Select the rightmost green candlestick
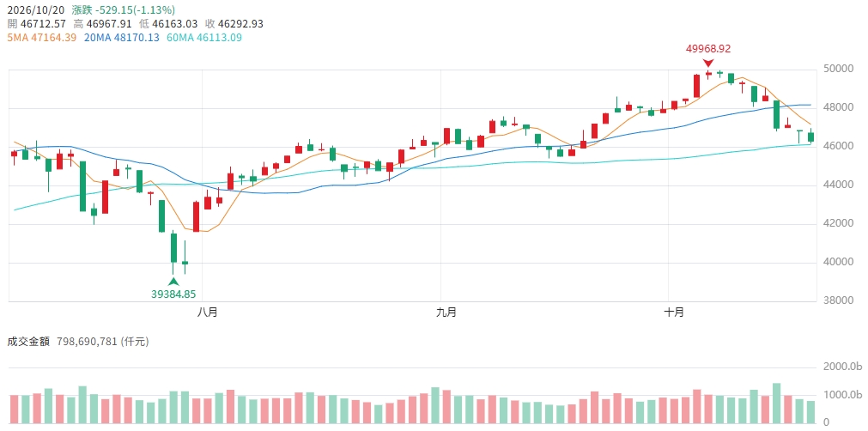This screenshot has width=868, height=431. click(811, 137)
